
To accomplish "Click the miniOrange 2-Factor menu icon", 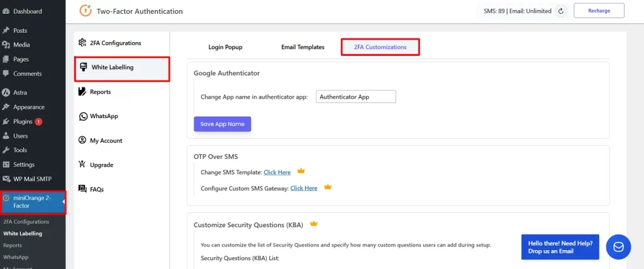I will tap(6, 198).
